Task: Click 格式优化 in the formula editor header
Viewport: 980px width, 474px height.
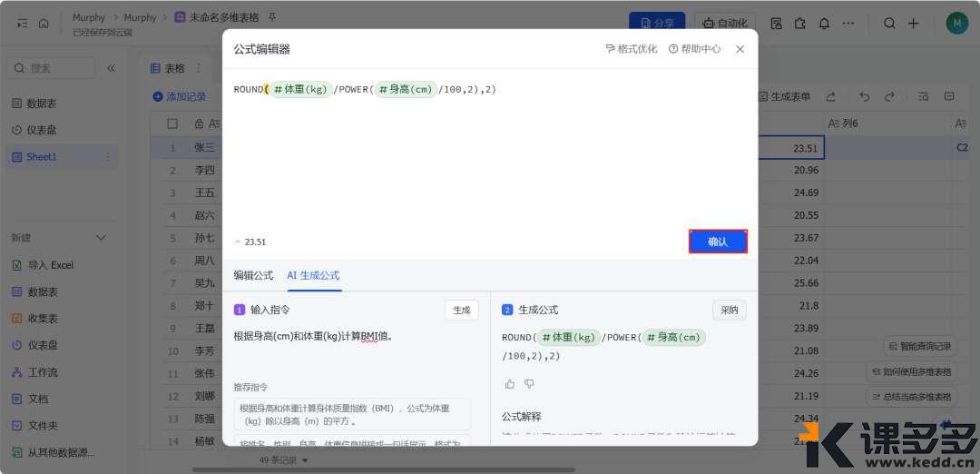Action: point(632,49)
